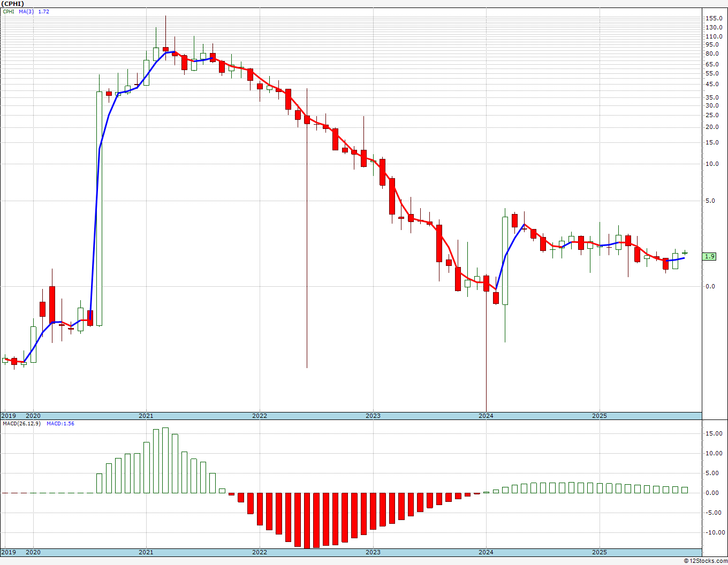Click 2023 on the price chart time axis
Image resolution: width=728 pixels, height=565 pixels.
(x=373, y=416)
